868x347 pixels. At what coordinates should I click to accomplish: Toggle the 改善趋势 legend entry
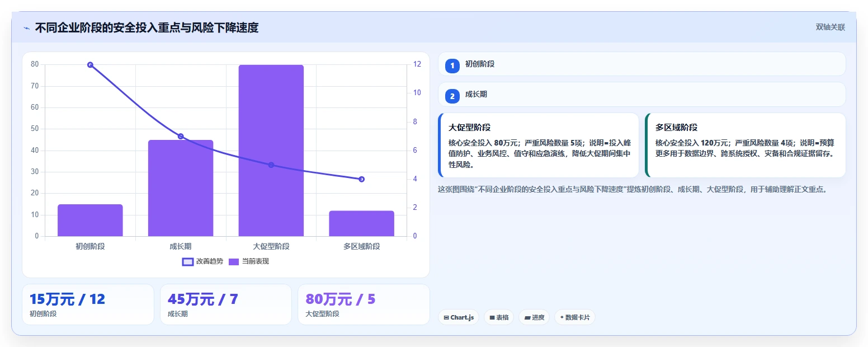pyautogui.click(x=202, y=261)
